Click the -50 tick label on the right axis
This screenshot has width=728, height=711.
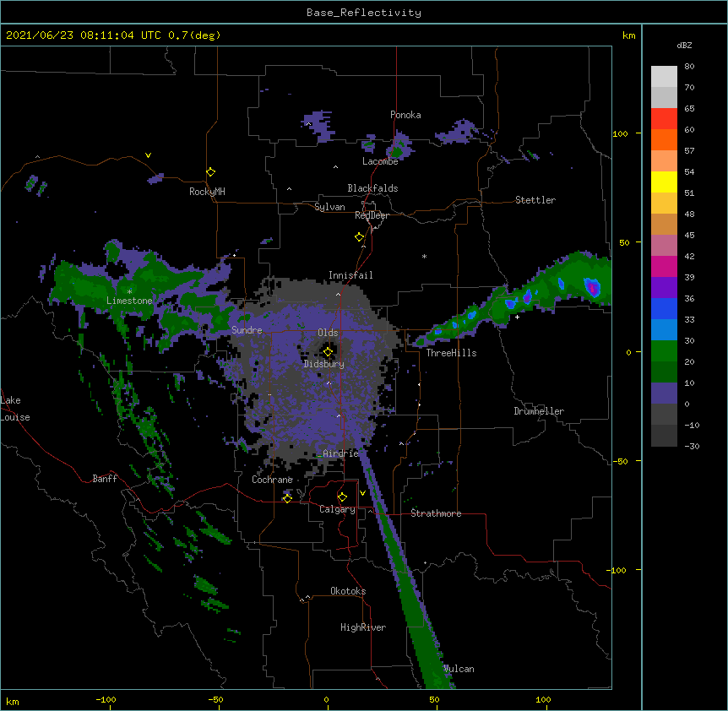620,461
